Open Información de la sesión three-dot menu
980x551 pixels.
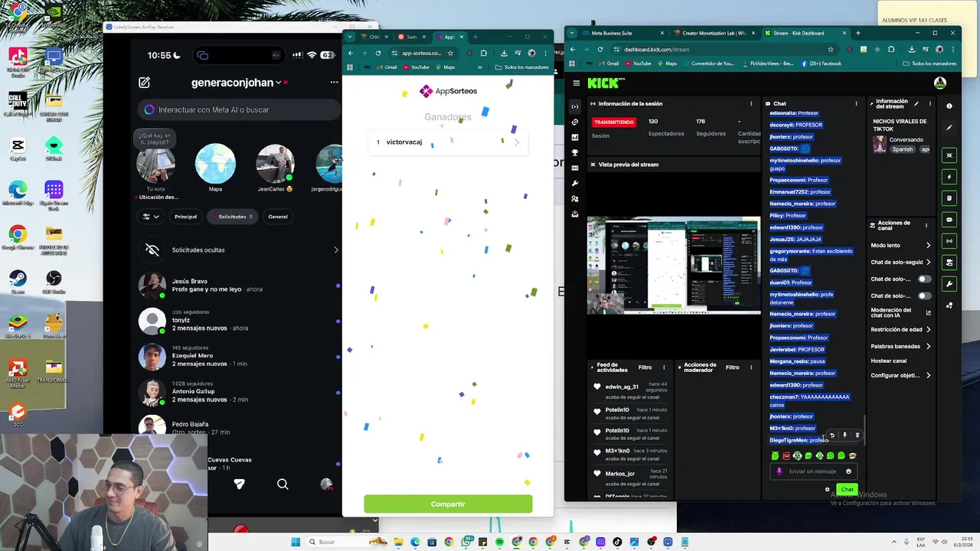pos(751,103)
